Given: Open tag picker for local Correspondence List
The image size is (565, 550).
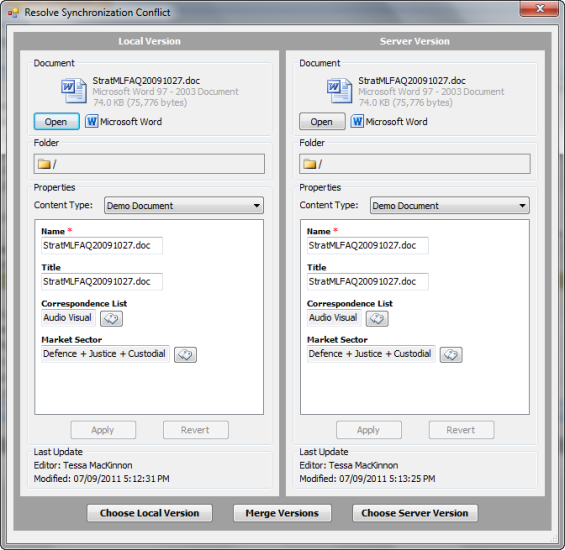Looking at the screenshot, I should (111, 319).
